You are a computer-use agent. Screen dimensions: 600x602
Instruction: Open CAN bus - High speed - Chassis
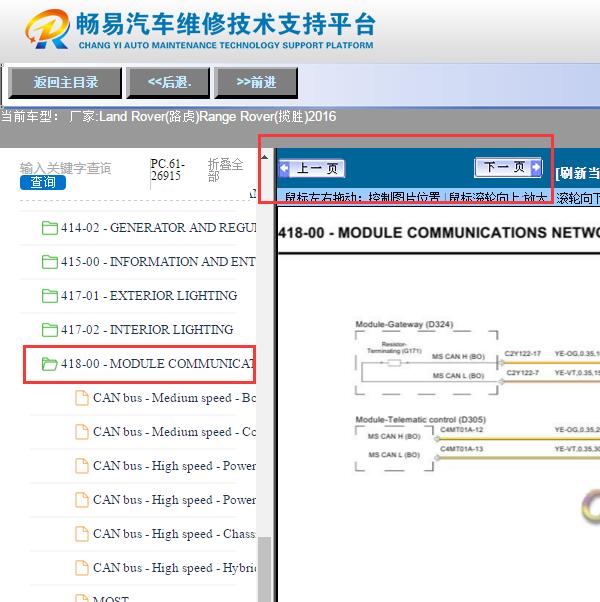[x=174, y=534]
